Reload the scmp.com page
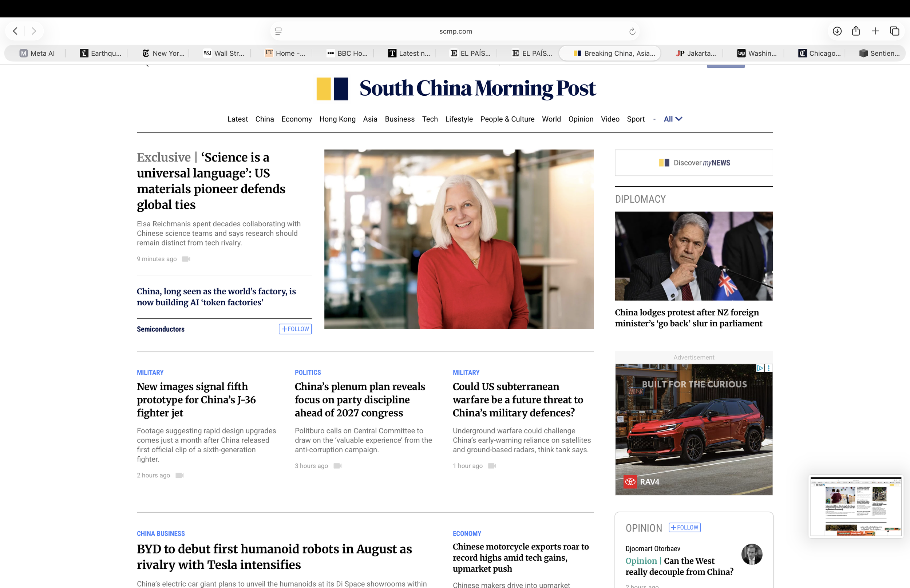 (x=632, y=31)
